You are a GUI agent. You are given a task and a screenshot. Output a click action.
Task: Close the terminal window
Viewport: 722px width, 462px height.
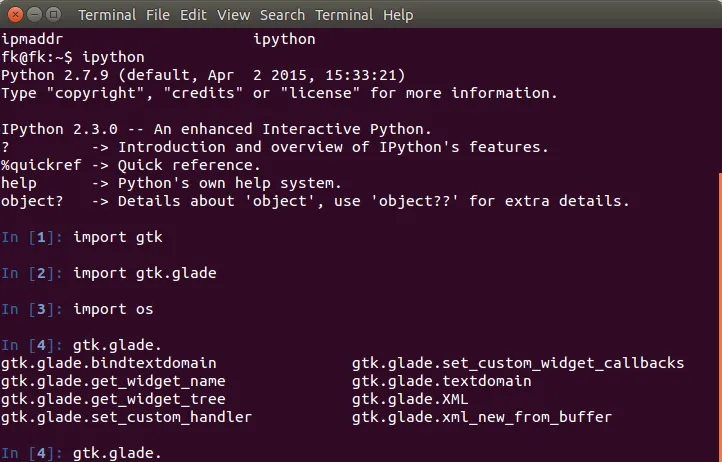14,15
